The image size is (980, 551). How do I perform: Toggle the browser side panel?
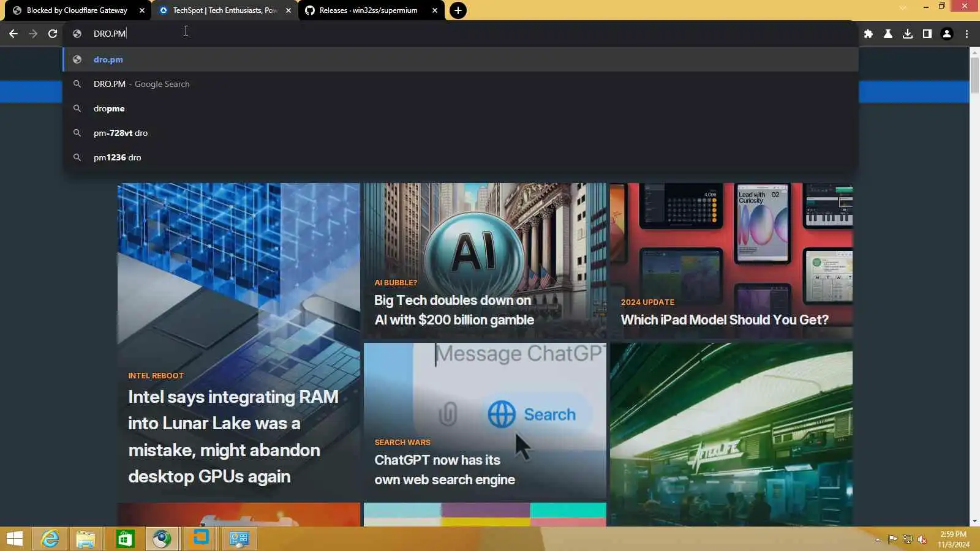pos(927,34)
